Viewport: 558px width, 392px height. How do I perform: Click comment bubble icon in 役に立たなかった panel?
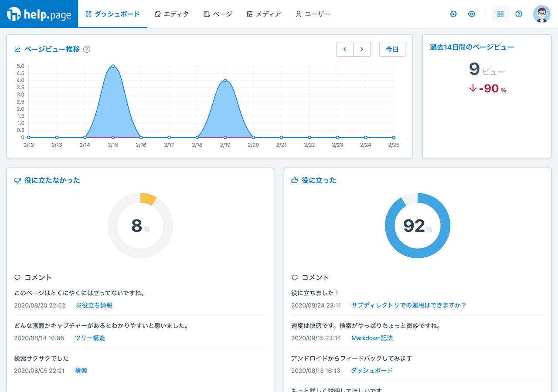point(17,277)
